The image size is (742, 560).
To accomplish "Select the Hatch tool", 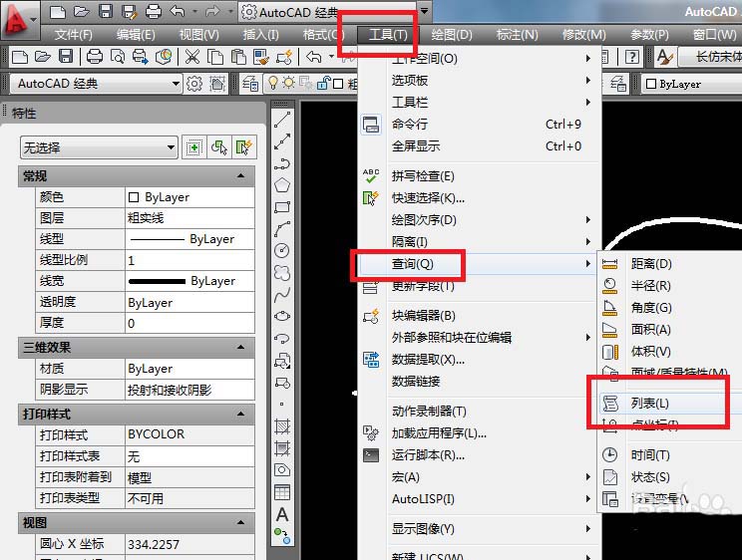I will click(x=282, y=426).
